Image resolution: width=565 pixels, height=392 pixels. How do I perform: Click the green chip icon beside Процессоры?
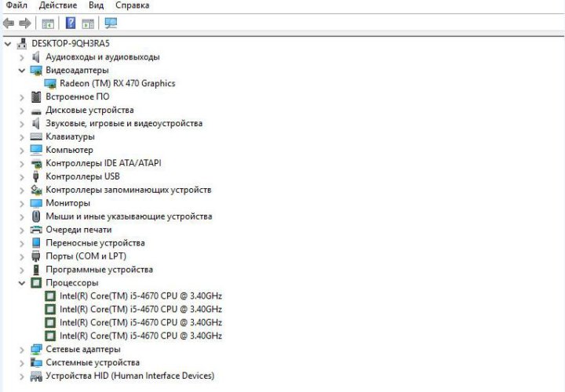tap(36, 283)
